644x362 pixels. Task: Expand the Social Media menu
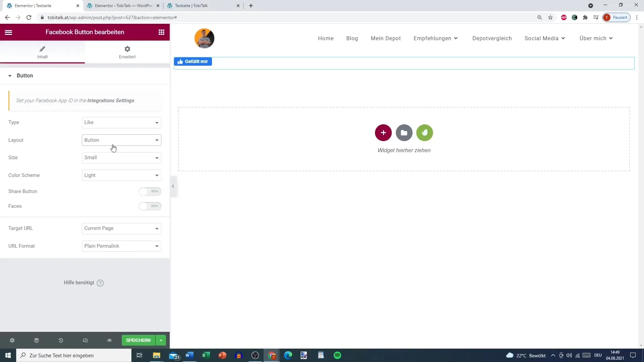[545, 38]
